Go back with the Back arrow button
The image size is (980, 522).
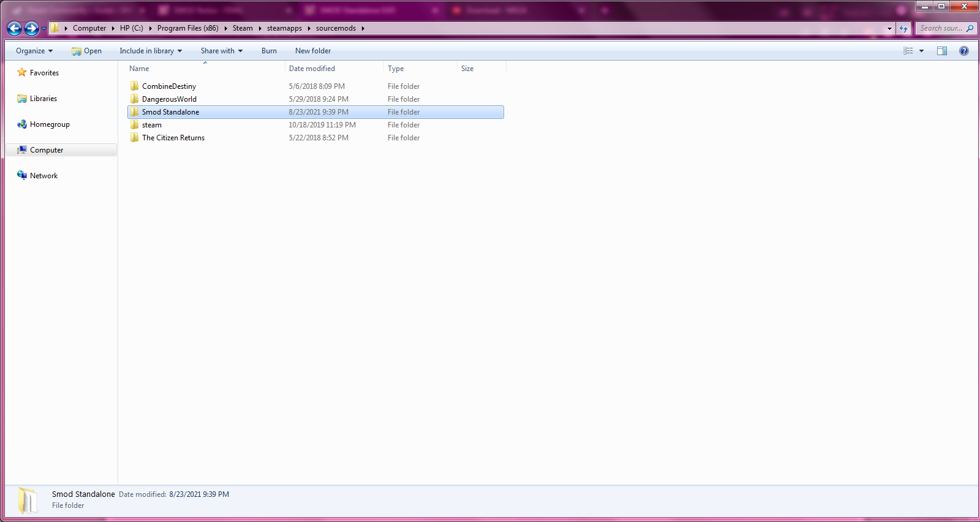click(15, 28)
